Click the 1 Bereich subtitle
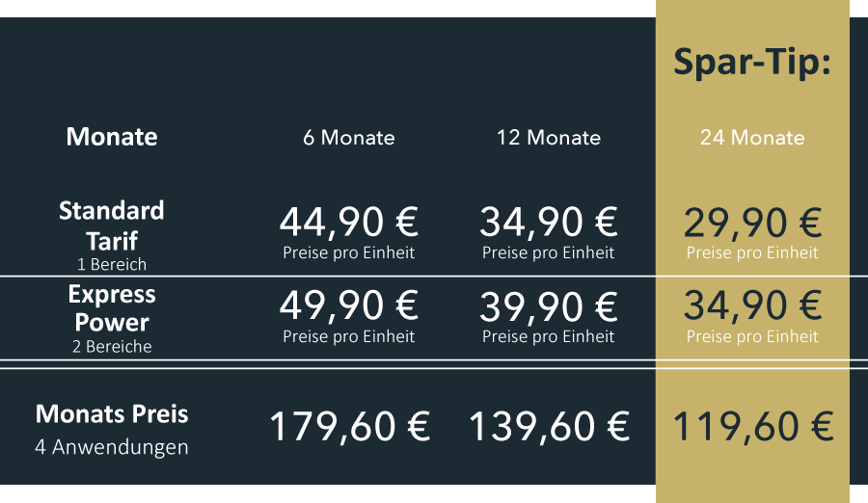This screenshot has width=868, height=503. [112, 264]
